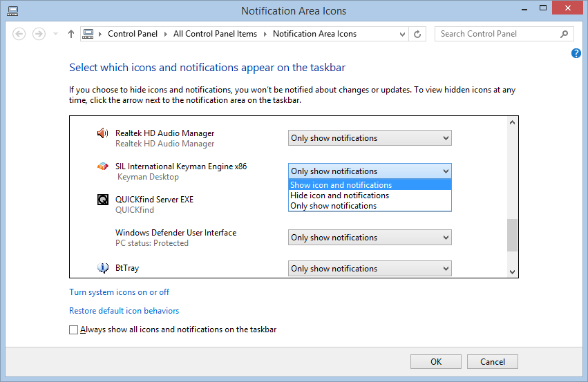This screenshot has height=382, width=588.
Task: Confirm with the OK button
Action: click(436, 362)
